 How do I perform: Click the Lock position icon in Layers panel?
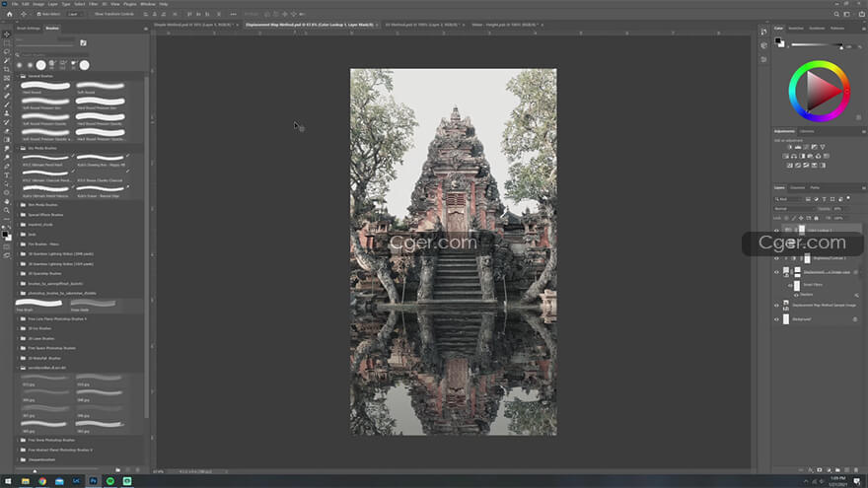pyautogui.click(x=801, y=218)
